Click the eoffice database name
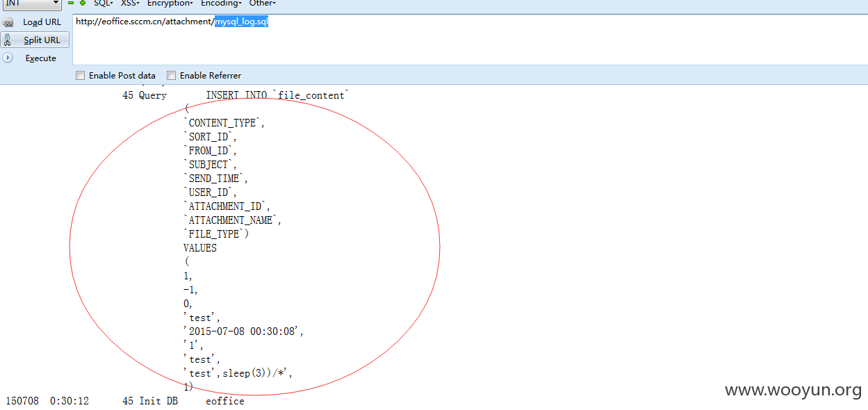868x410 pixels. tap(225, 401)
